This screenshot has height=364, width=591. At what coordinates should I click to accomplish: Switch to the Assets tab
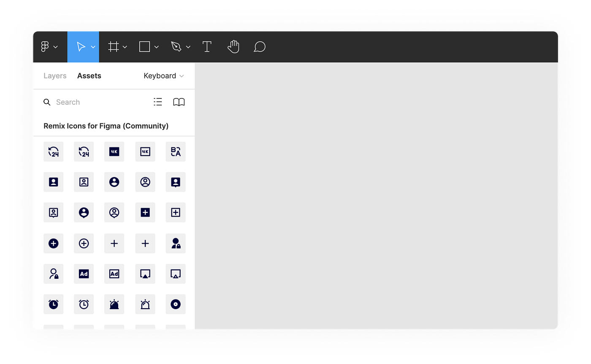[89, 76]
